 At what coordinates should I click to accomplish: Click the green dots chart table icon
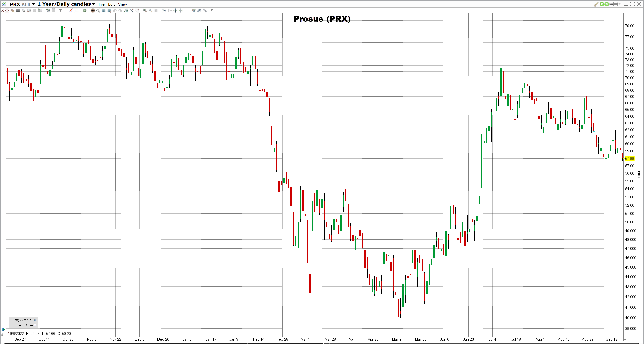(40, 10)
